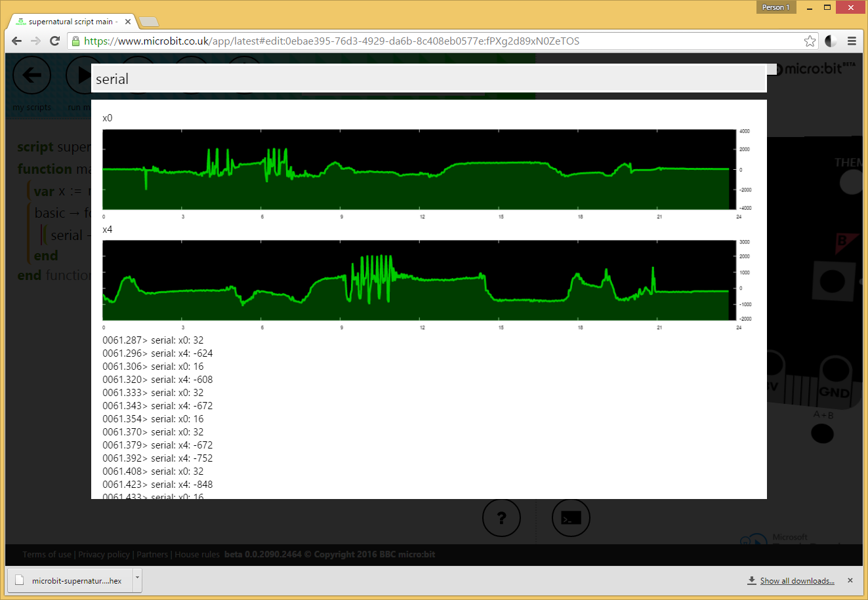Click the help question mark icon
The width and height of the screenshot is (868, 600).
501,518
